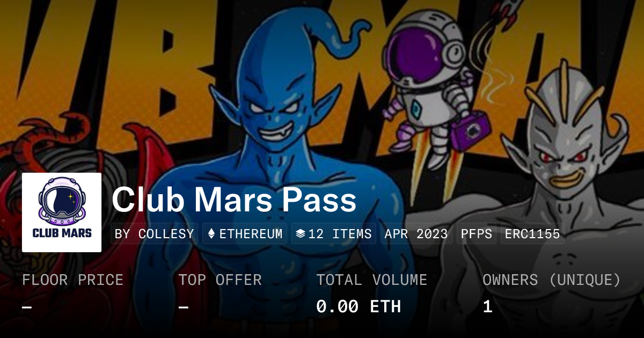Image resolution: width=644 pixels, height=338 pixels.
Task: Click the Club Mars logo thumbnail
Action: (x=62, y=212)
